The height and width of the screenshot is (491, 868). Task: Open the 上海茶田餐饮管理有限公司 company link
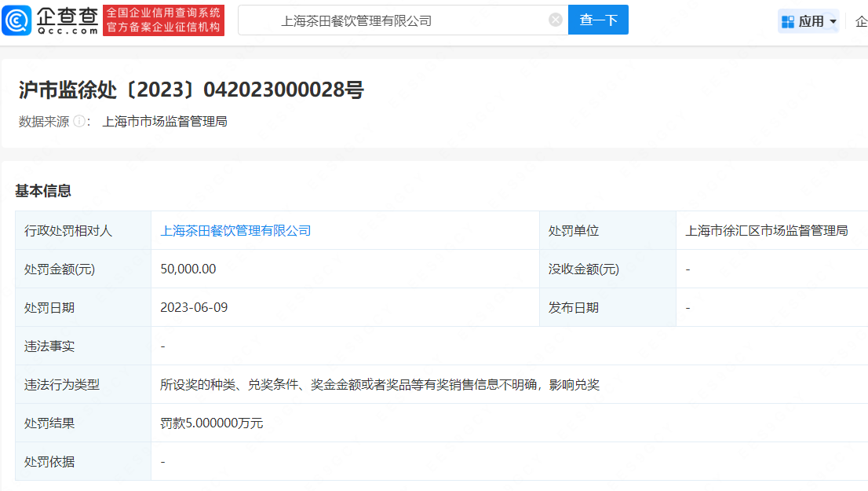[x=235, y=231]
